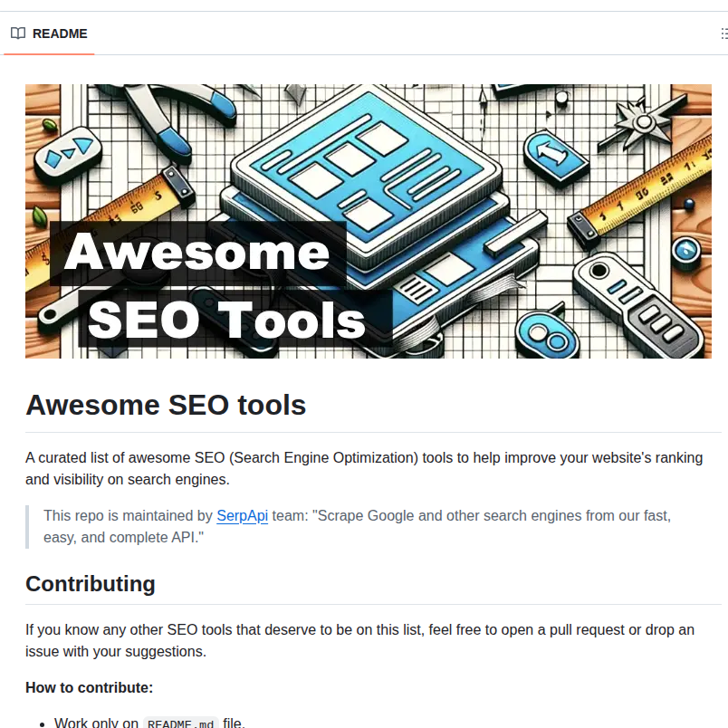Image resolution: width=728 pixels, height=728 pixels.
Task: Click the pull request suggestion paragraph
Action: coord(362,640)
